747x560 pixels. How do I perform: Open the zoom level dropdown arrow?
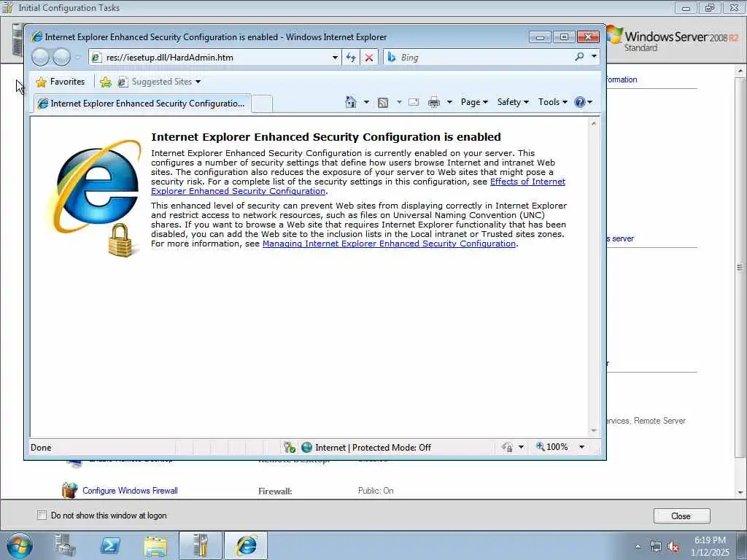coord(581,447)
